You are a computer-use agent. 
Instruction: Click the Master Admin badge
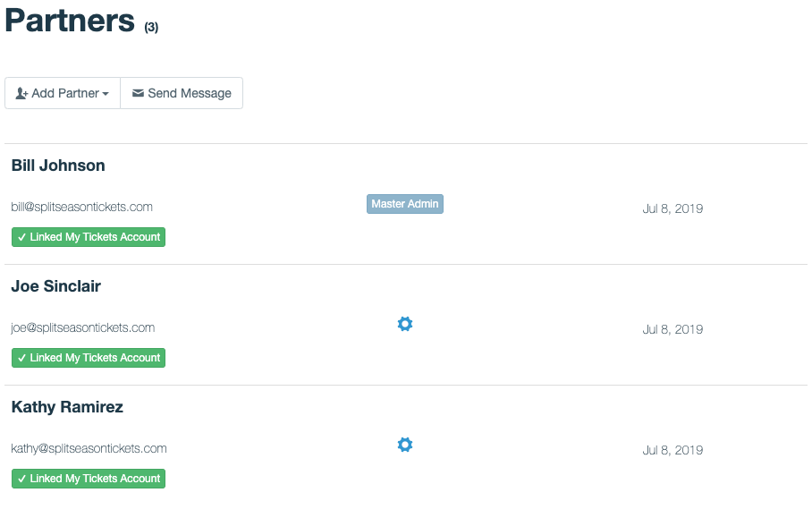pos(405,204)
